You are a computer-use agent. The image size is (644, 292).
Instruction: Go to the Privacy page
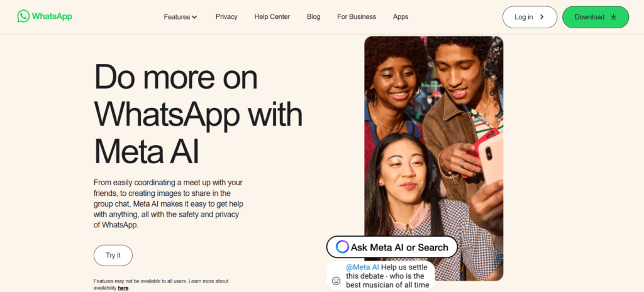click(x=226, y=17)
